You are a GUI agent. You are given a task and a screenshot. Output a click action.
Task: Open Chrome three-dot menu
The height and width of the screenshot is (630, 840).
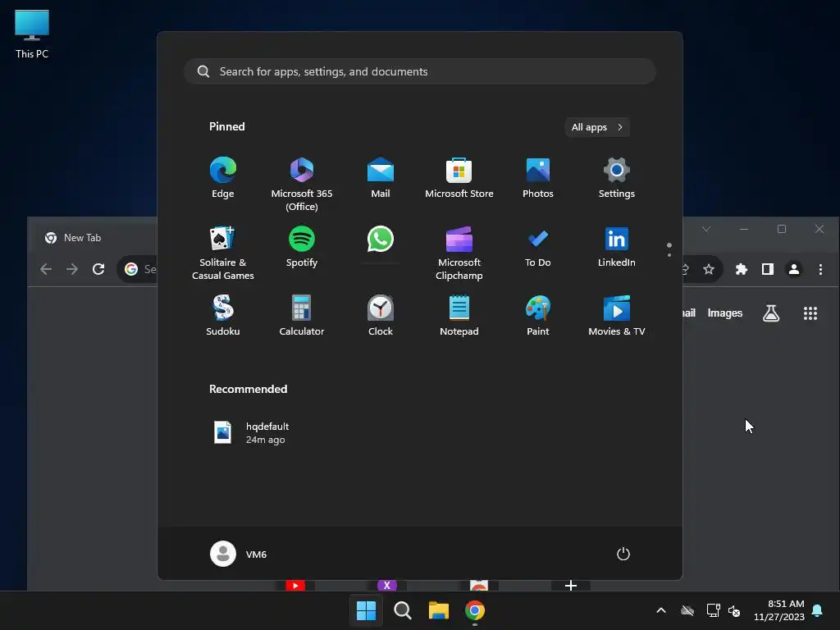click(820, 269)
